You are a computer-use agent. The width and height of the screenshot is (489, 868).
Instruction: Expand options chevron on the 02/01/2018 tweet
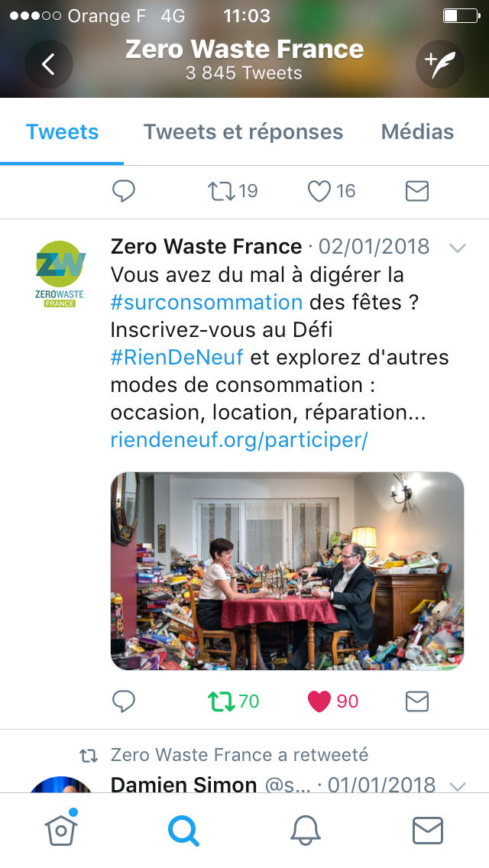tap(458, 248)
